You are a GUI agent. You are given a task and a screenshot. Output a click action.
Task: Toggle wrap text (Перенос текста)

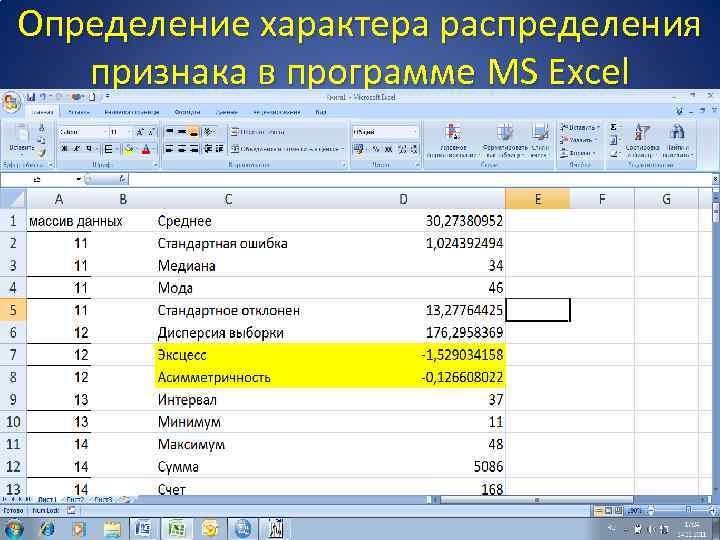coord(258,132)
